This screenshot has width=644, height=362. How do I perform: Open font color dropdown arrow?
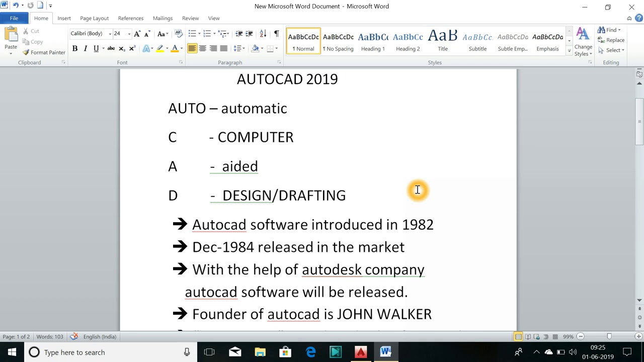pyautogui.click(x=181, y=48)
